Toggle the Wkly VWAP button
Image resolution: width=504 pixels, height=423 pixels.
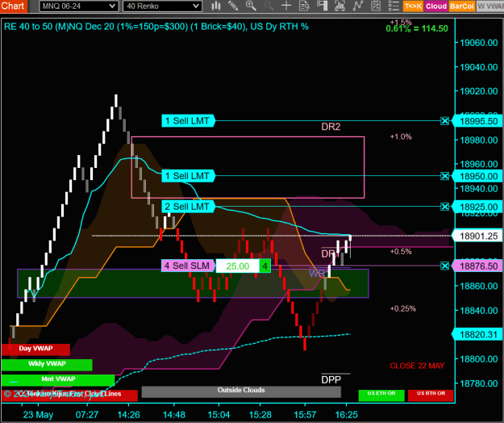47,365
